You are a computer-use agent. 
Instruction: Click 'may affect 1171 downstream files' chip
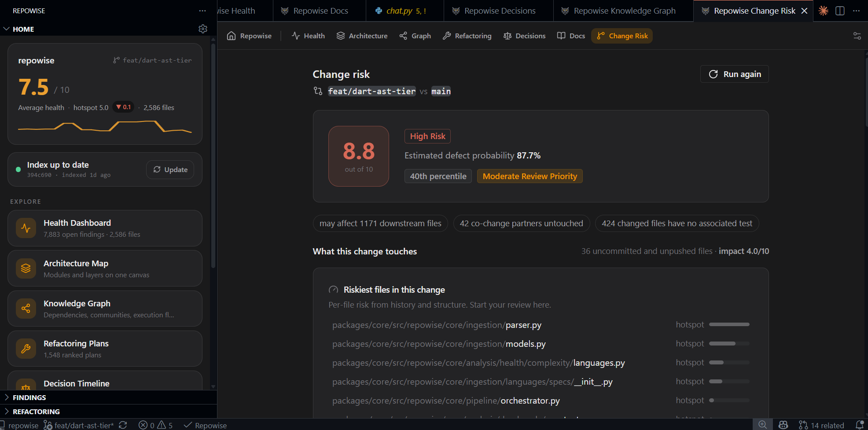click(380, 223)
